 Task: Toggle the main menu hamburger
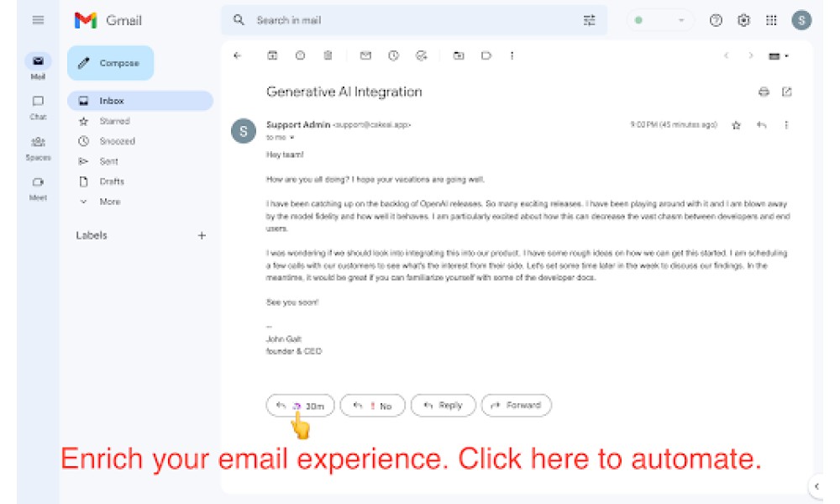coord(38,20)
